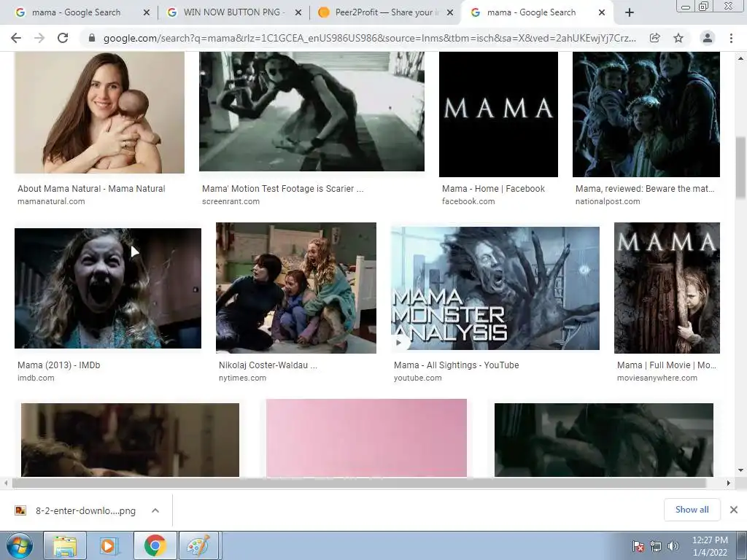Go back using the browser back arrow
Image resolution: width=747 pixels, height=560 pixels.
pos(16,38)
